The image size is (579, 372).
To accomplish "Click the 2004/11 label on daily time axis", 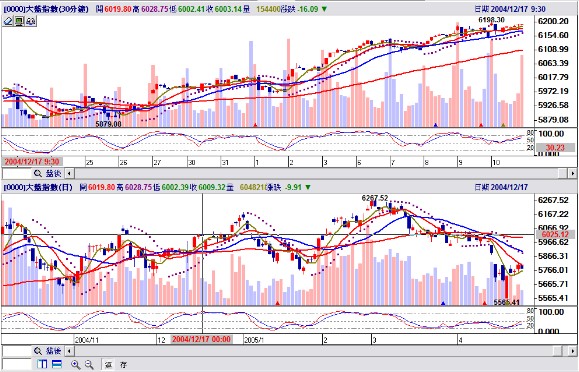I will [x=87, y=339].
